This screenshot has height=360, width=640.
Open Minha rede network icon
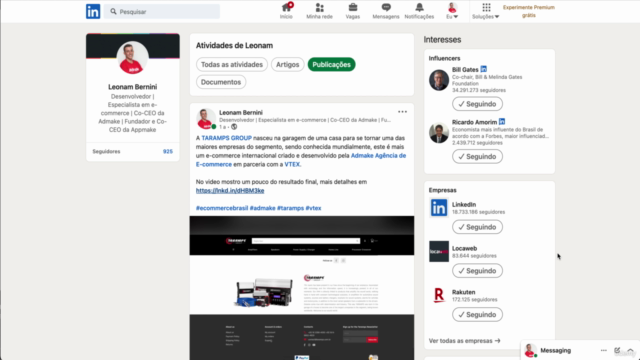(319, 11)
